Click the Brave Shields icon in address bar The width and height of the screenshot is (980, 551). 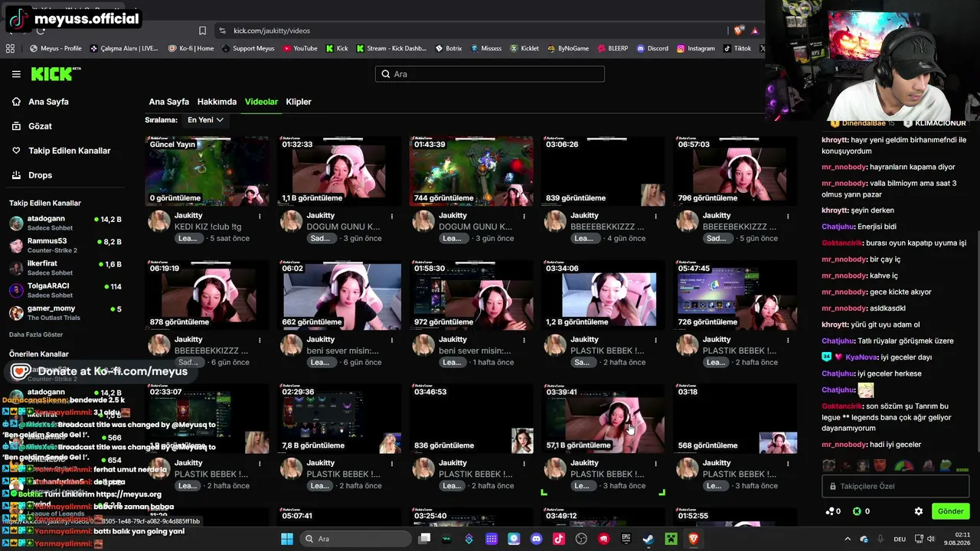pos(738,31)
